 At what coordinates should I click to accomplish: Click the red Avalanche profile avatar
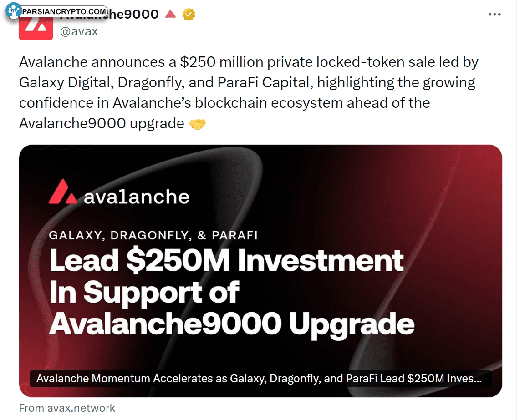pyautogui.click(x=36, y=28)
